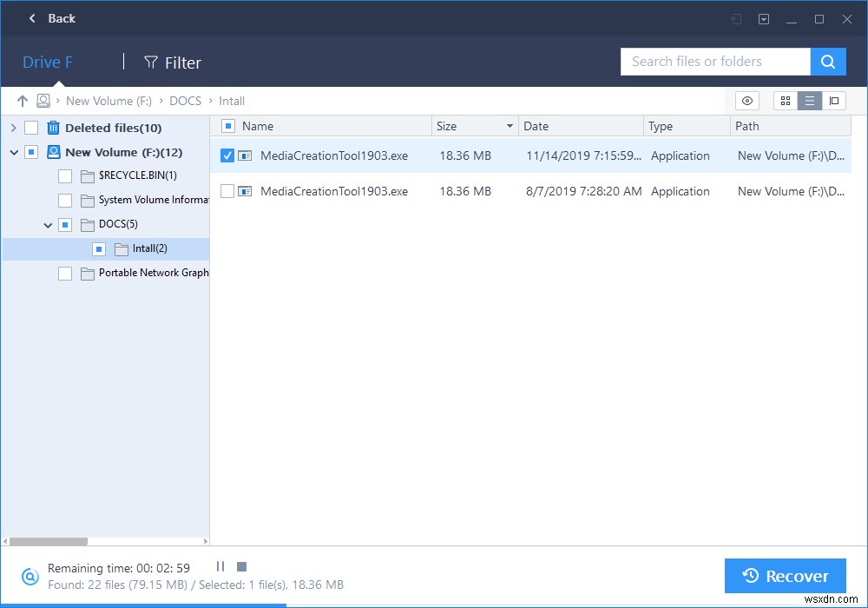Toggle the select-all checkbox in Name header

[x=227, y=126]
